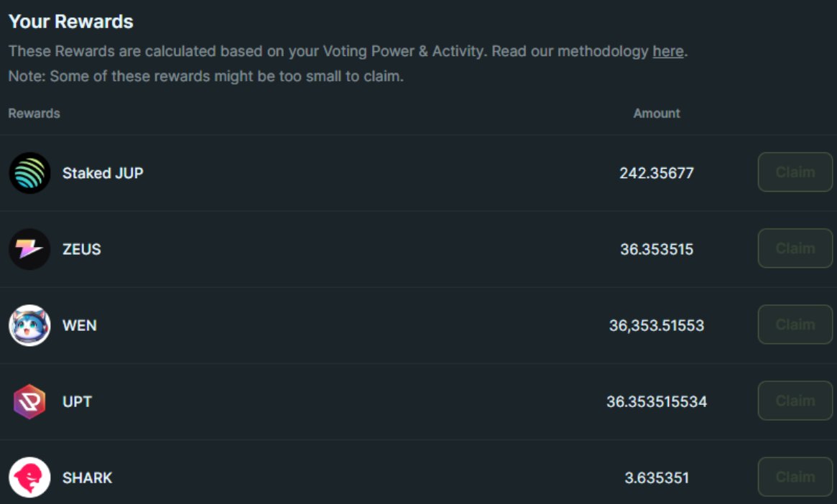Viewport: 837px width, 504px height.
Task: Claim the WEN reward
Action: pyautogui.click(x=795, y=325)
